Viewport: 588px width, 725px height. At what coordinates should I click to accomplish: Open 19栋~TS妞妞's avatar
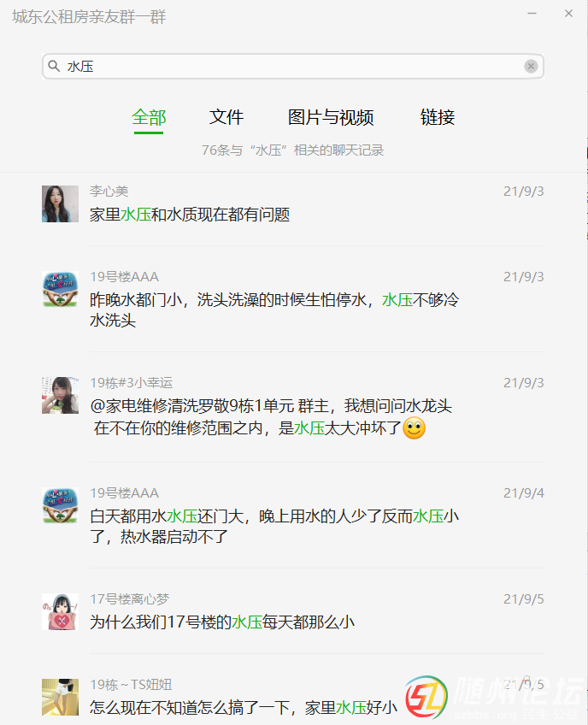pyautogui.click(x=60, y=696)
